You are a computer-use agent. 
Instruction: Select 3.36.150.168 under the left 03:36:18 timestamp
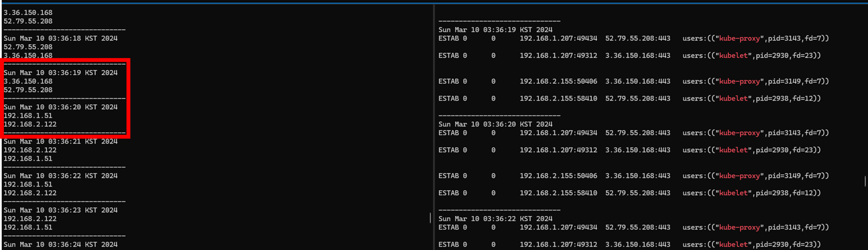[x=28, y=56]
